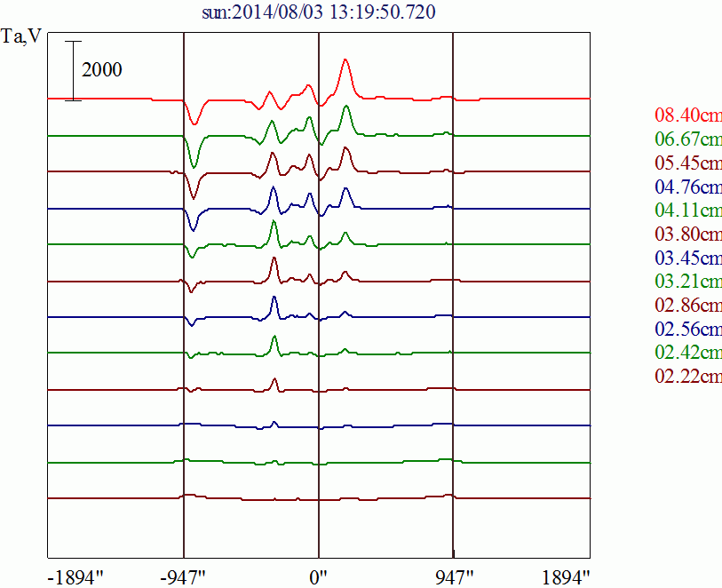Select the 06.67cm legend entry
The image size is (722, 588).
coord(688,139)
